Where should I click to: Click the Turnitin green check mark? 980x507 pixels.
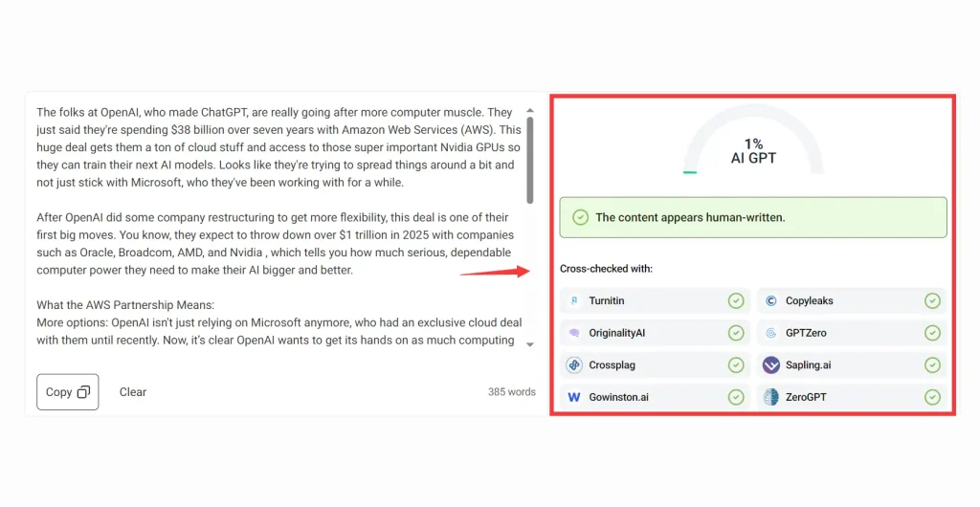[736, 301]
